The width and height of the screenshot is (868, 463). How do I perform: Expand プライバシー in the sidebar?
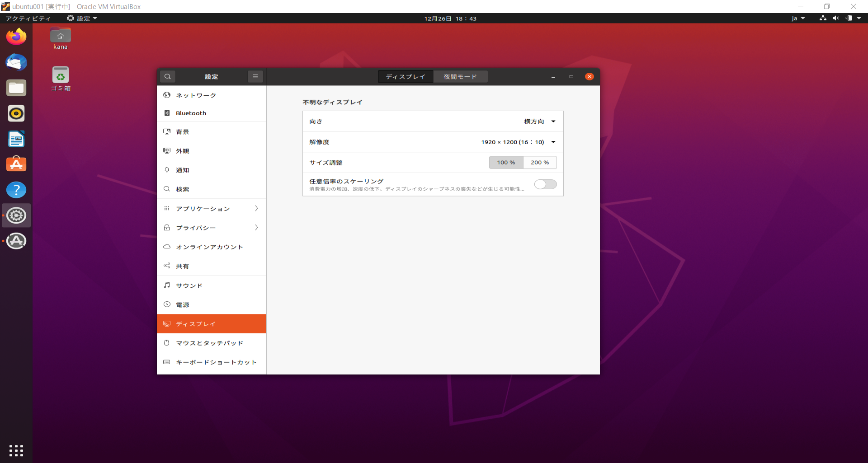(212, 228)
